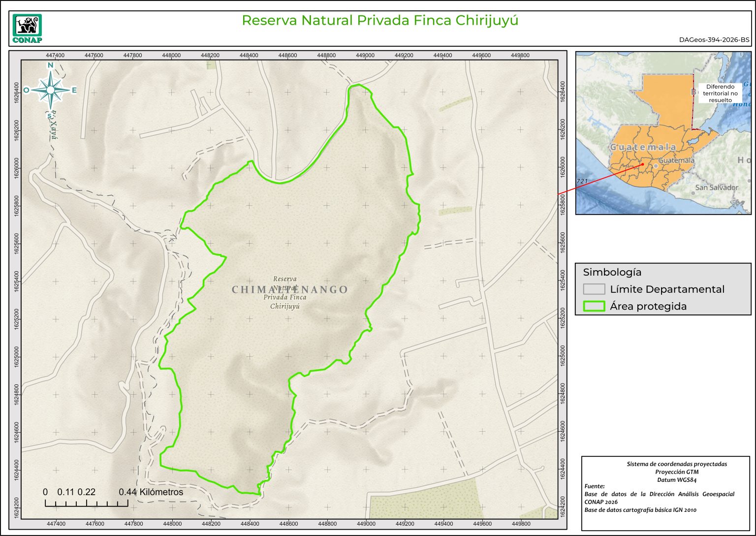Click the kilometer scale bar
This screenshot has height=536, width=756.
87,503
